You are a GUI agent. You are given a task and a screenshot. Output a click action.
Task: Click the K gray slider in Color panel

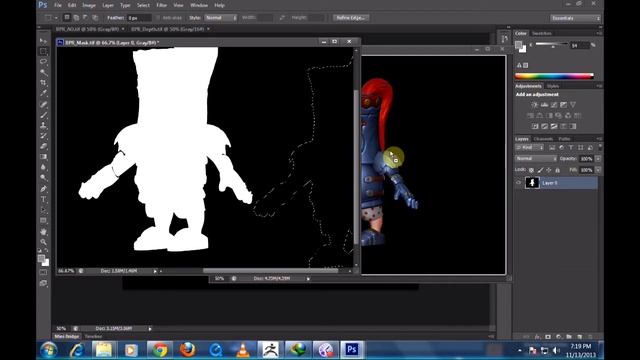551,44
